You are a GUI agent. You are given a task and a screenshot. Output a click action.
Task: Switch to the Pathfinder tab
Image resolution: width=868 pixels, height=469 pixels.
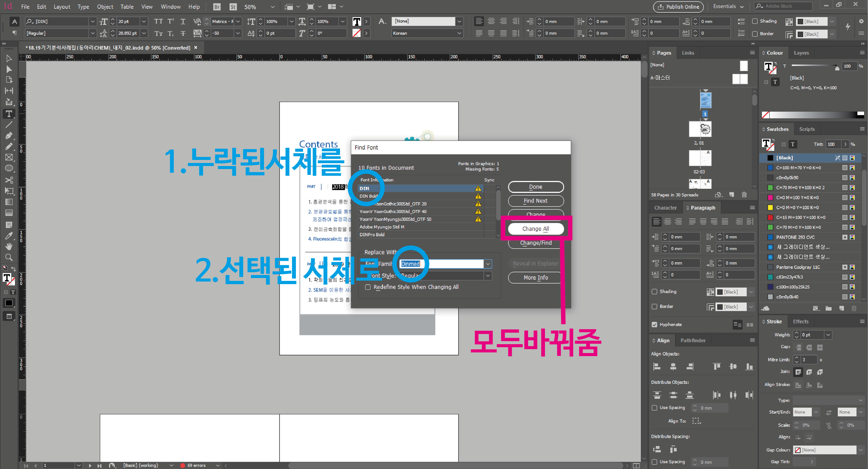tap(693, 340)
